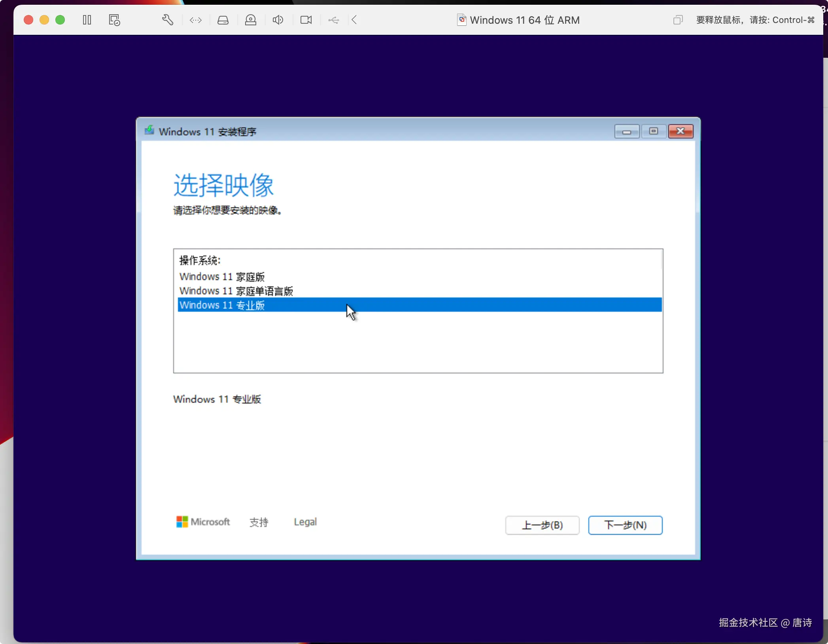The image size is (828, 644).
Task: Toggle the sound speaker icon
Action: point(278,20)
